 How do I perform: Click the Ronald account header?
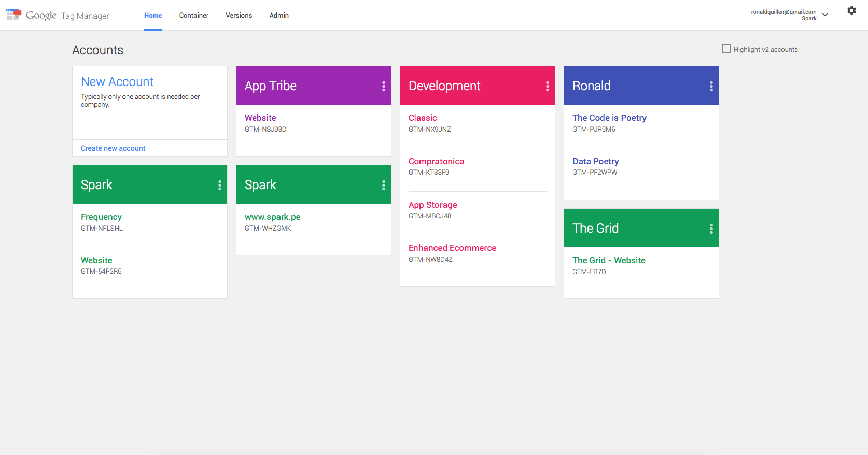click(x=641, y=86)
